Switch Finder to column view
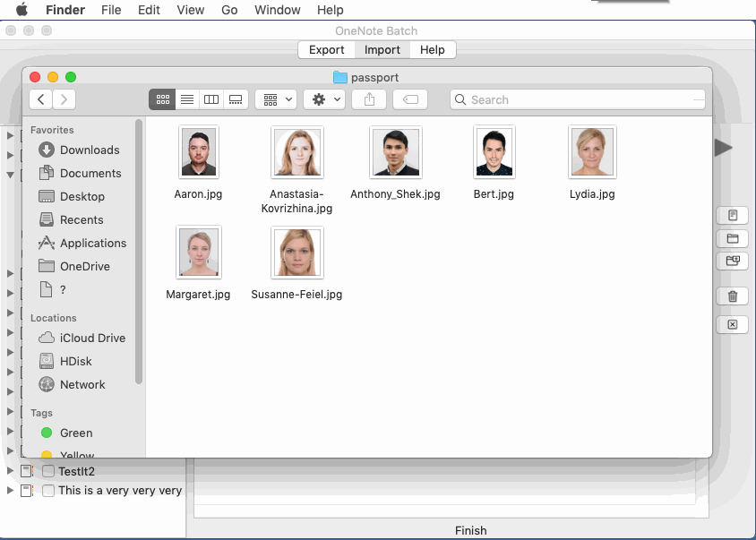Viewport: 756px width, 540px height. click(x=211, y=99)
